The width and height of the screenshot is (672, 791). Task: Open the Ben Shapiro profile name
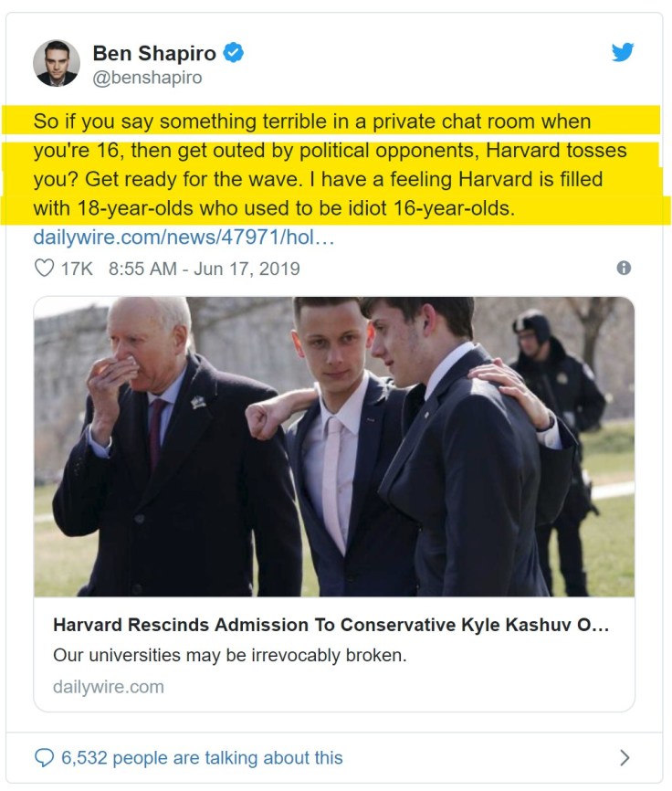[153, 53]
